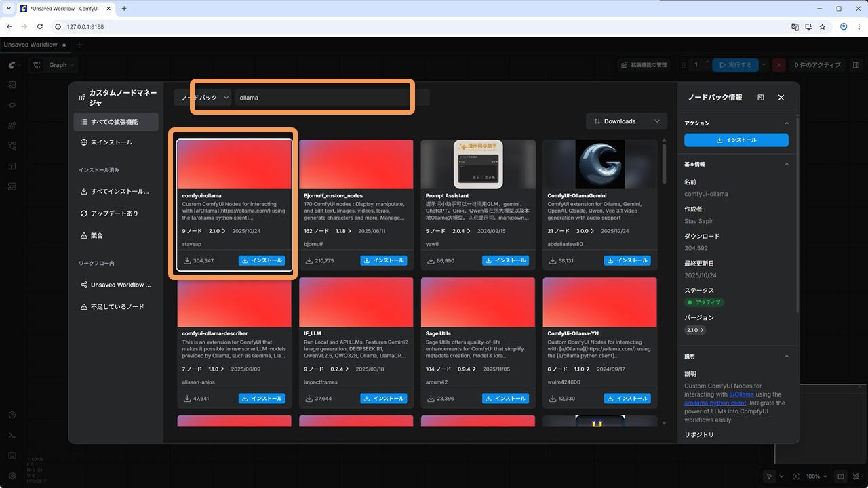The width and height of the screenshot is (868, 488).
Task: Click the browser reload page icon
Action: point(40,27)
